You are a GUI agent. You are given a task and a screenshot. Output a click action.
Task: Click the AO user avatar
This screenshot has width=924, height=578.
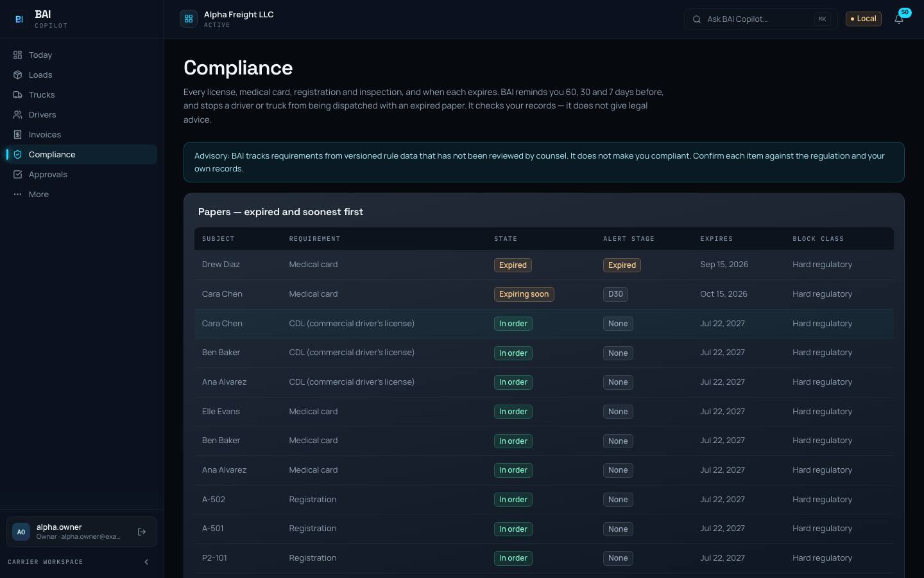[21, 532]
